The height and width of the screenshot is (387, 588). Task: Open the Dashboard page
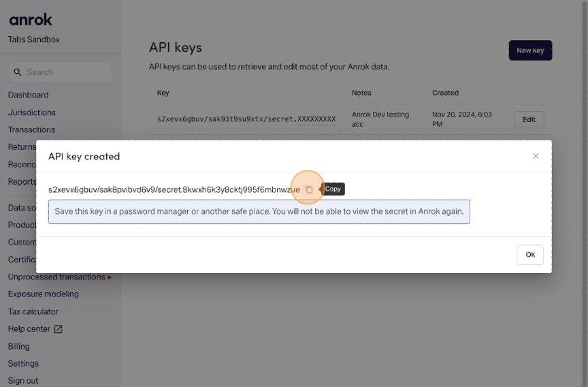pos(28,95)
